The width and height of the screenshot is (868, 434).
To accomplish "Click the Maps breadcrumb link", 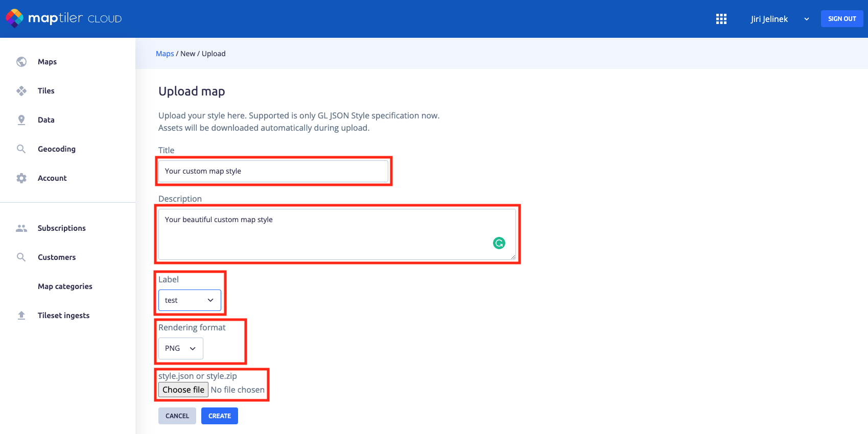I will click(165, 54).
